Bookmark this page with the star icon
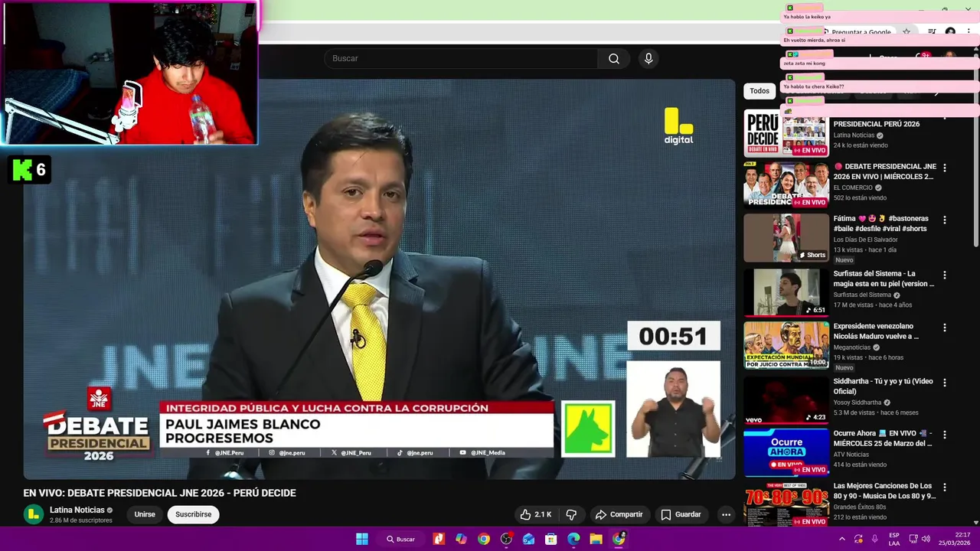 click(906, 32)
